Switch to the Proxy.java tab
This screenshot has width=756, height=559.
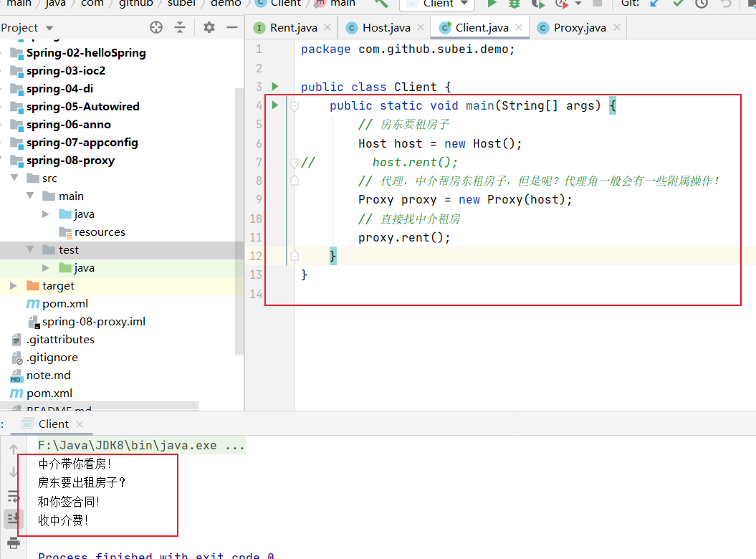(579, 27)
